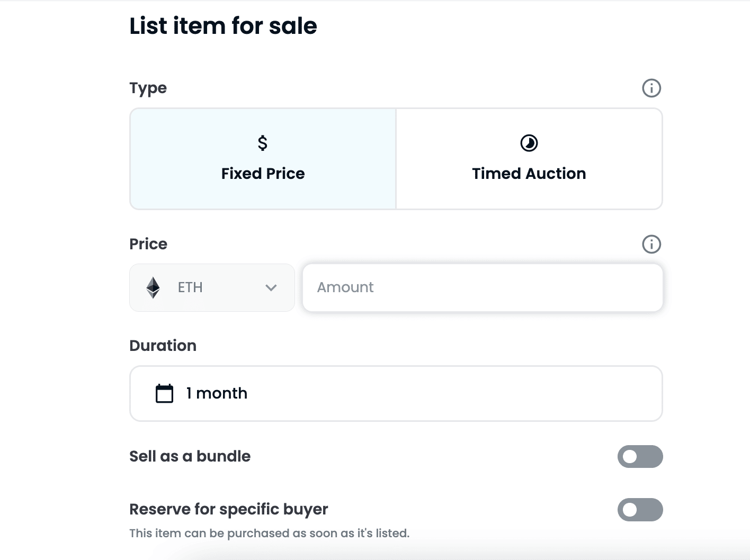Click inside the Amount price field
This screenshot has width=750, height=560.
(x=482, y=287)
